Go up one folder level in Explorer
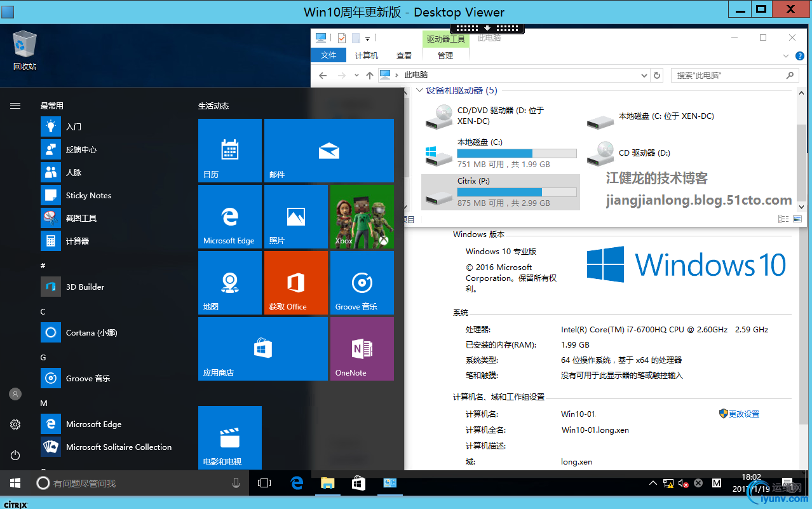Screen dimensions: 812x509 (x=370, y=75)
